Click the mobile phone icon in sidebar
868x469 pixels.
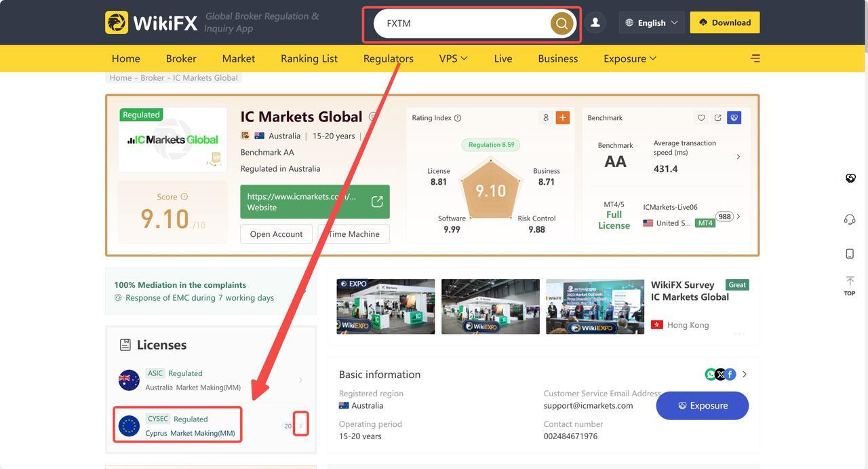coord(850,254)
